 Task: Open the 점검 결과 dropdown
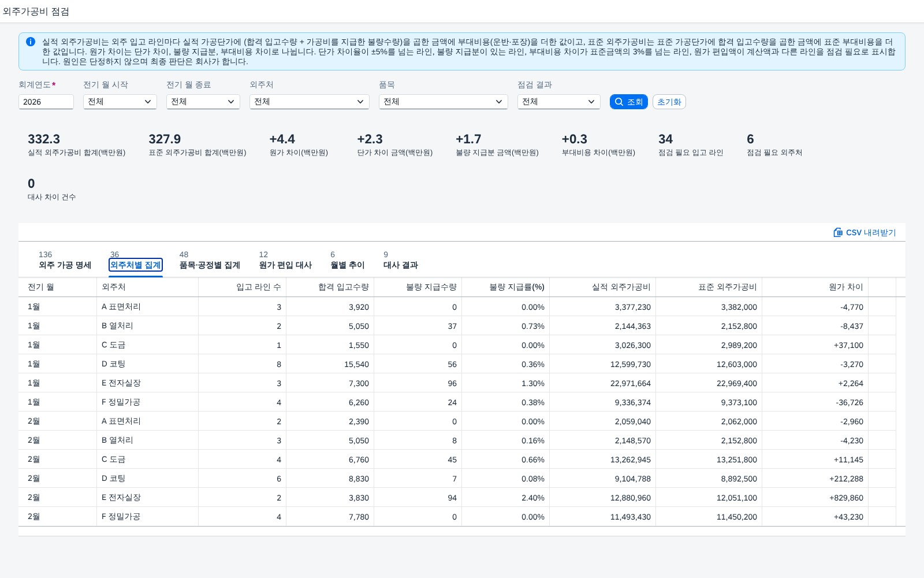tap(558, 102)
